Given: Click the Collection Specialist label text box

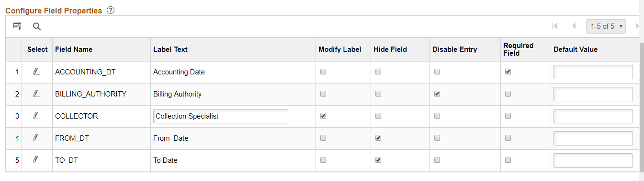Looking at the screenshot, I should coord(221,116).
